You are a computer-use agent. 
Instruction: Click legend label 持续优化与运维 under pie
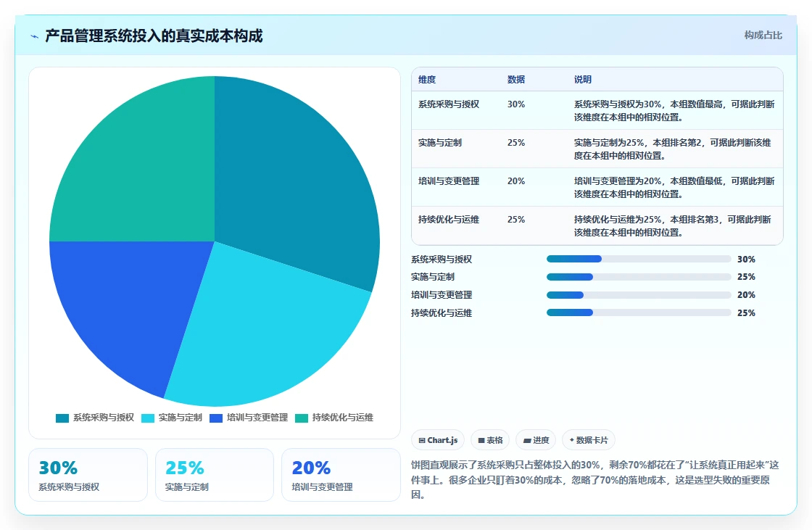(x=343, y=418)
